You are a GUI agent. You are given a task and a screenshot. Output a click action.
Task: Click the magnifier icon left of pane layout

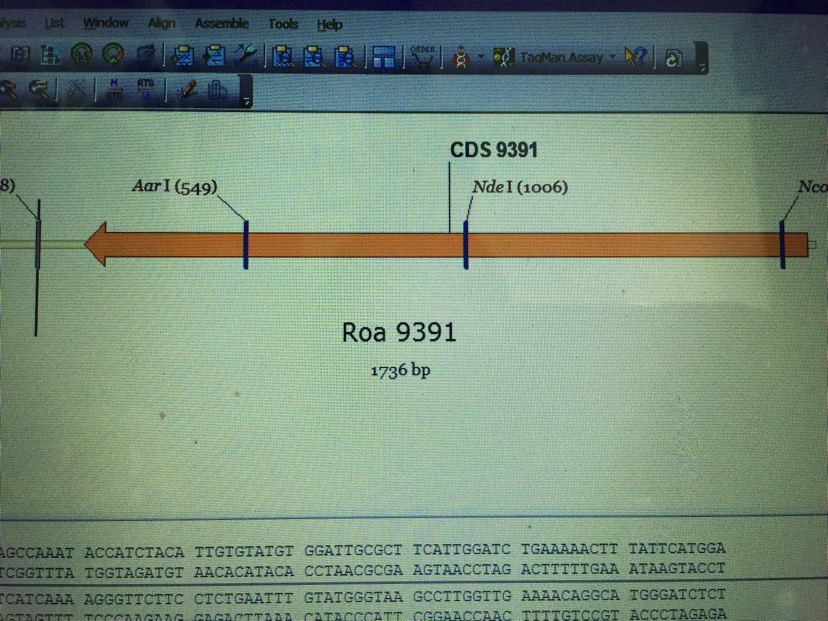(x=345, y=57)
